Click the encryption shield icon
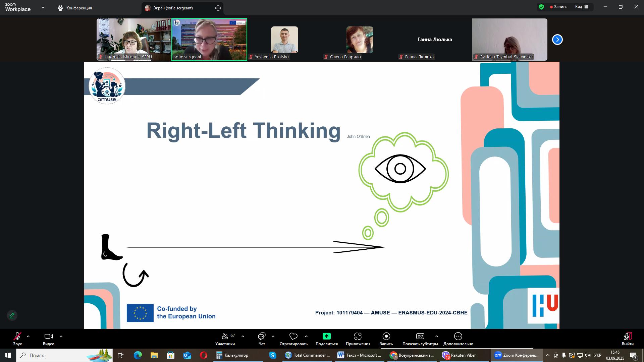This screenshot has width=644, height=362. [541, 7]
